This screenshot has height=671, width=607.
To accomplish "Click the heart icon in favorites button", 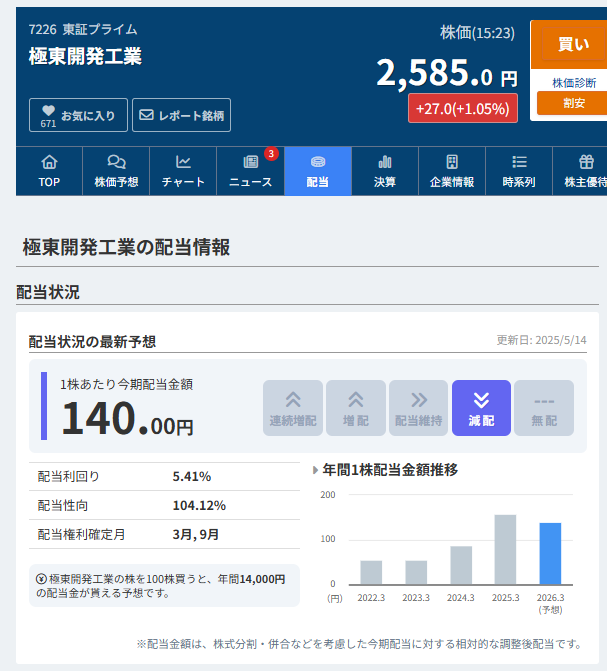I will click(48, 110).
